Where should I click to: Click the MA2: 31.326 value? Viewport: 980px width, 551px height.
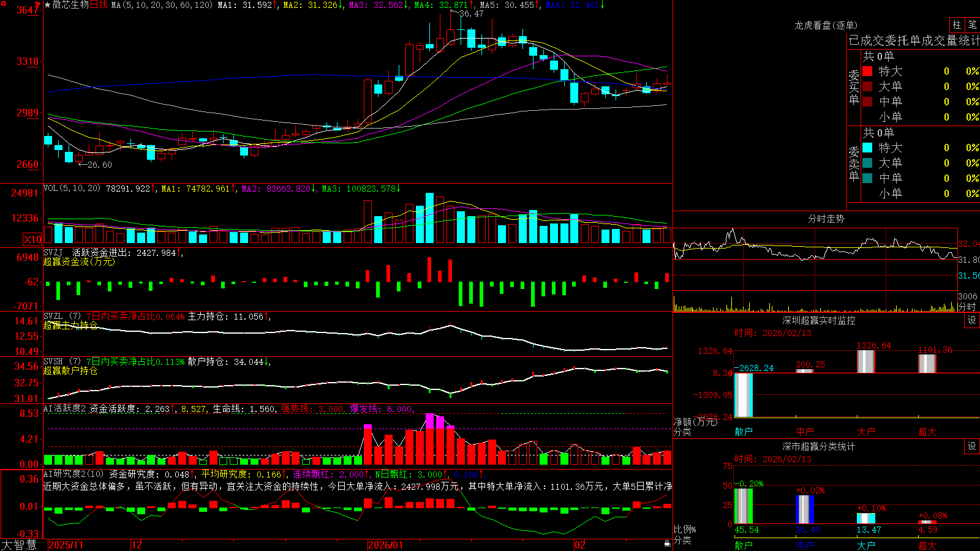(312, 5)
